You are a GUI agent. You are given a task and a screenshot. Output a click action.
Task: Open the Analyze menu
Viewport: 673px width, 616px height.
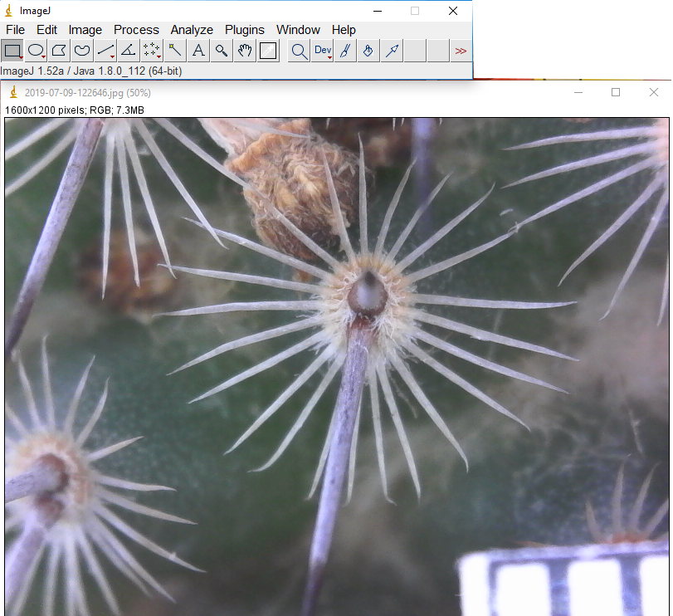point(192,30)
